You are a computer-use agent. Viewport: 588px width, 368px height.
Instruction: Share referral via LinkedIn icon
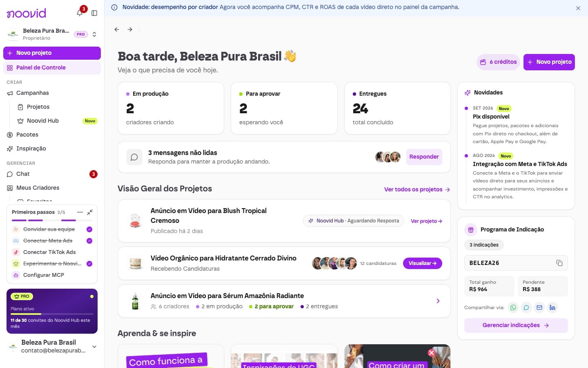[552, 307]
